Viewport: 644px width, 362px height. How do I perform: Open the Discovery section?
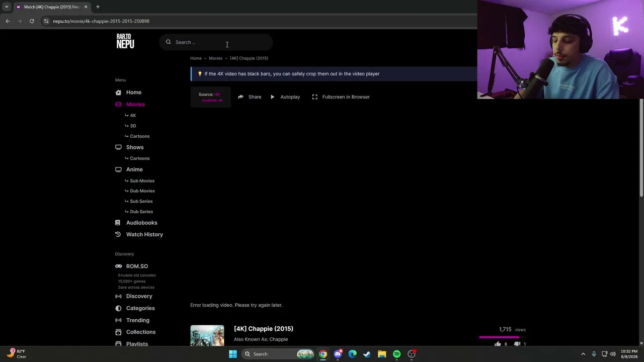click(139, 296)
